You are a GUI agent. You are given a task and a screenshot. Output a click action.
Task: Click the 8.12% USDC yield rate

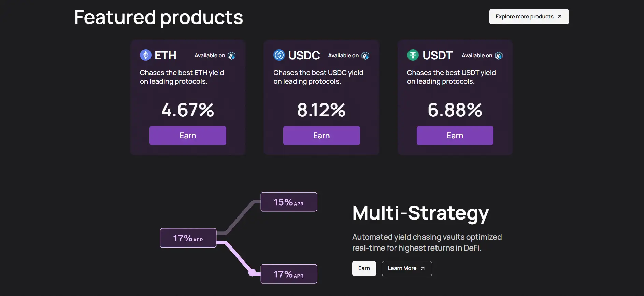click(x=321, y=110)
